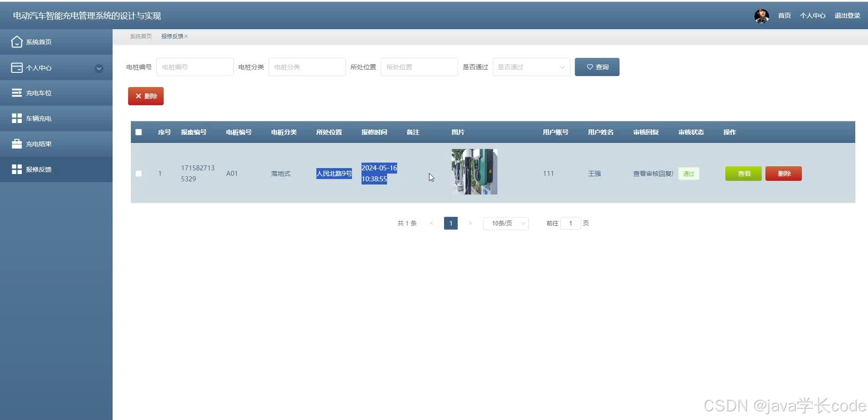The width and height of the screenshot is (868, 420).
Task: Click the charging pile thumbnail image
Action: coord(475,172)
